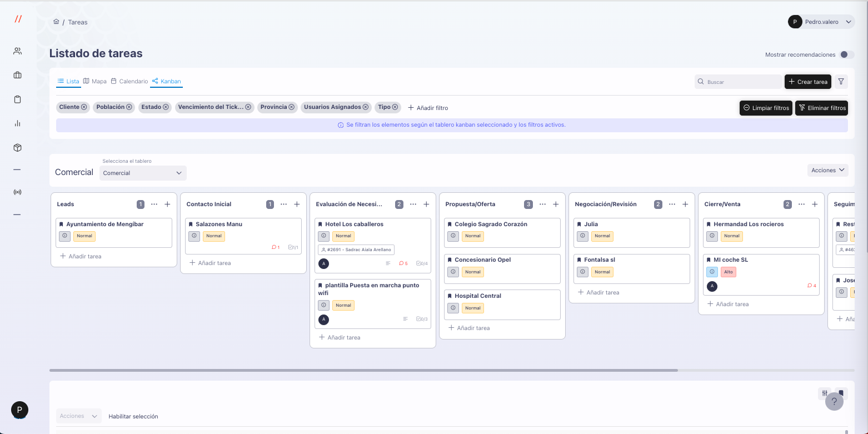Open the briefcase icon in sidebar
The width and height of the screenshot is (868, 434).
(x=17, y=75)
